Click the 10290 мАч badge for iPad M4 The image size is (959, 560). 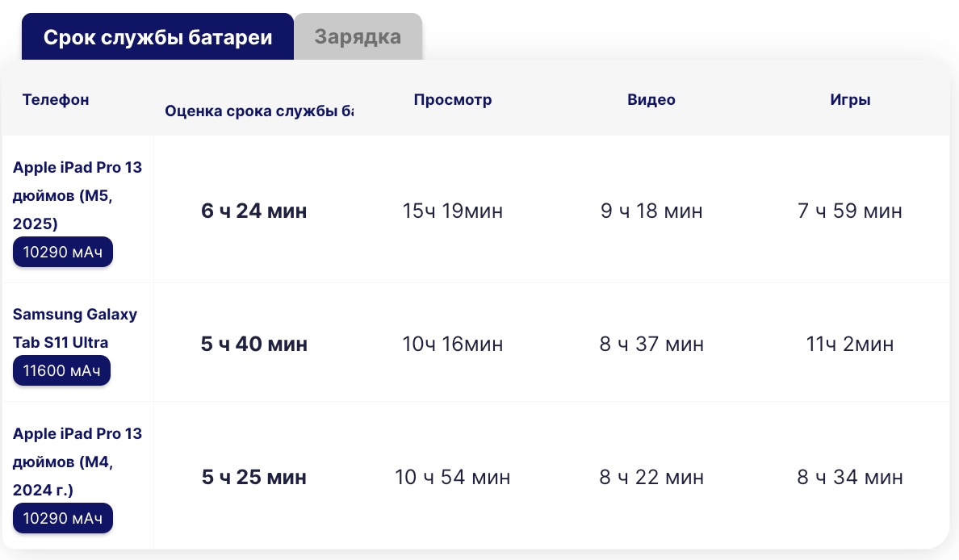coord(63,519)
